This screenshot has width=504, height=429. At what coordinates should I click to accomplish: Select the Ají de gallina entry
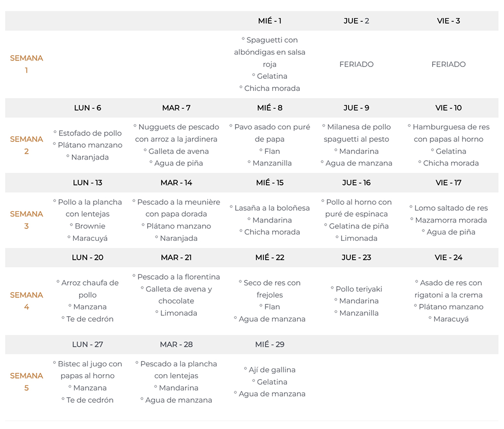[272, 370]
